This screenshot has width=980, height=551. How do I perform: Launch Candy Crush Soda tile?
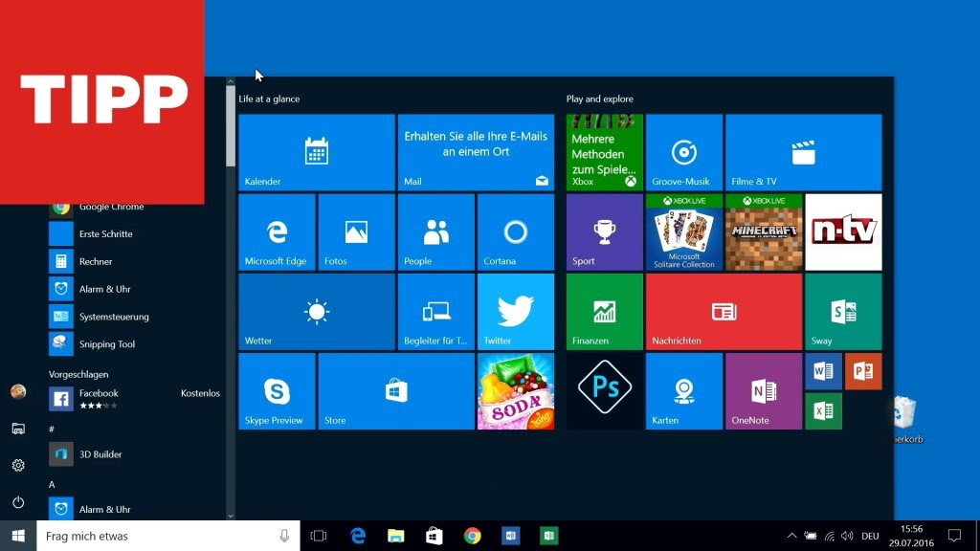click(516, 391)
